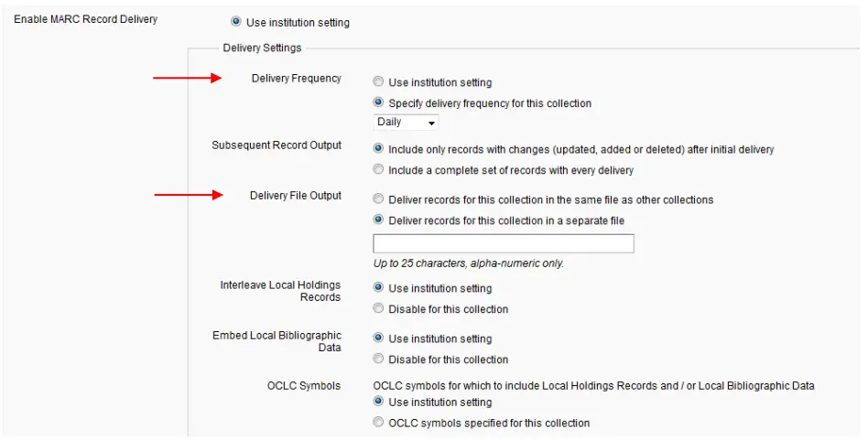Click the Subsequent Record Output label
868x440 pixels.
[277, 145]
